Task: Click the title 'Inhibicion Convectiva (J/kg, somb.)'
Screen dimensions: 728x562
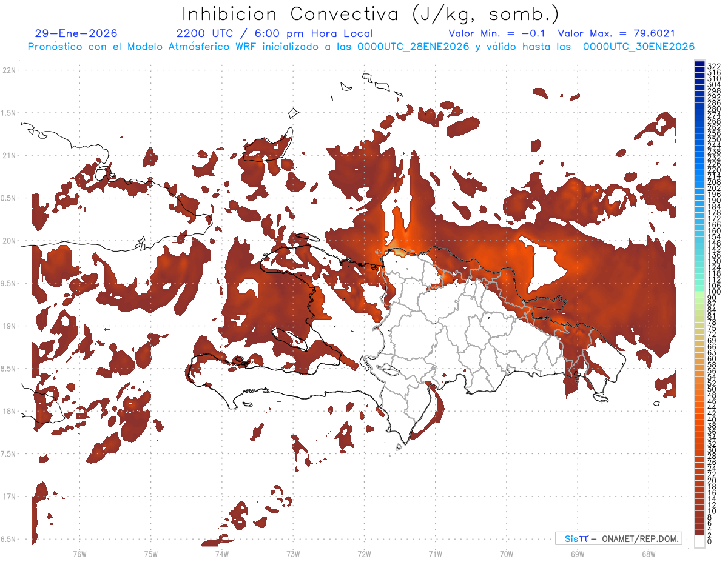Action: [371, 15]
